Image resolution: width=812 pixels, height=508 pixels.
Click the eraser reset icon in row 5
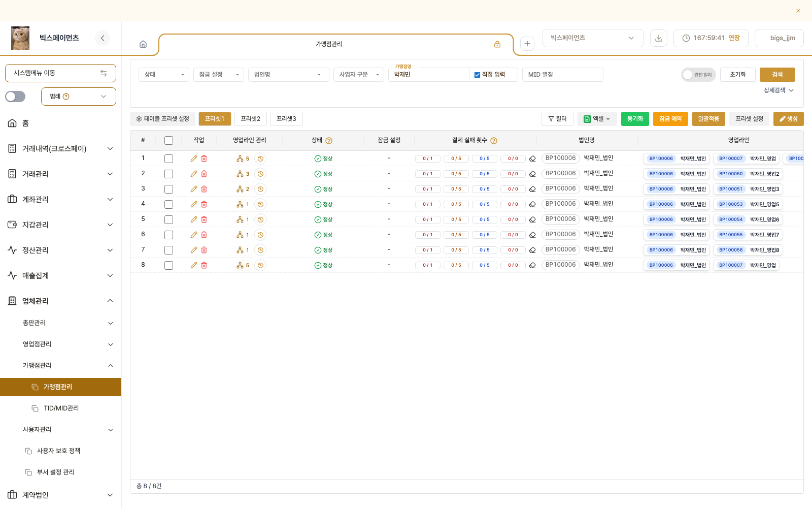pos(532,219)
